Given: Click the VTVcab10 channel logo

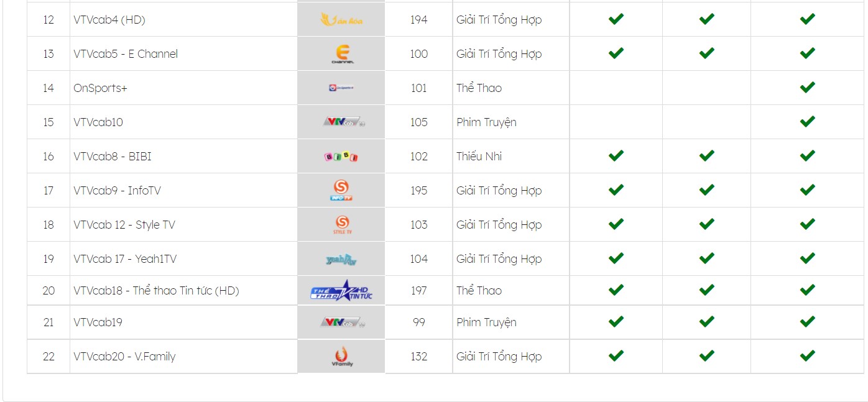Looking at the screenshot, I should (343, 122).
